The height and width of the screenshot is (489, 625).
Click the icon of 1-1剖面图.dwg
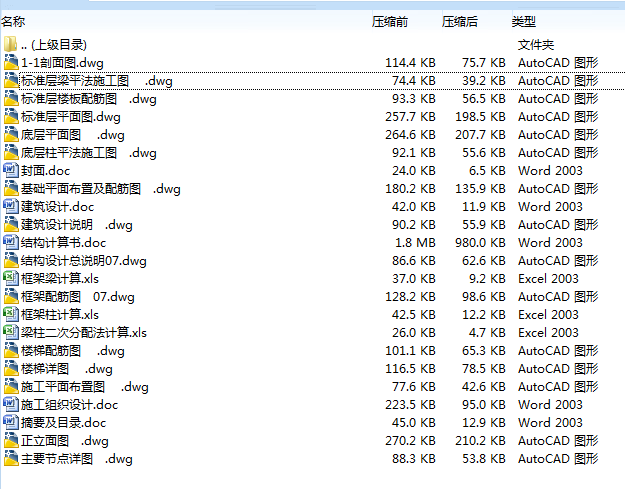coord(11,62)
